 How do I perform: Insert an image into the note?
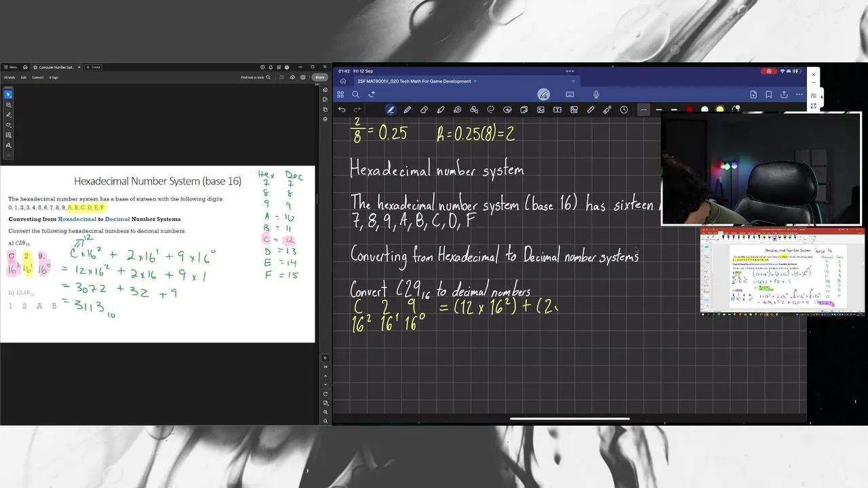[x=541, y=110]
